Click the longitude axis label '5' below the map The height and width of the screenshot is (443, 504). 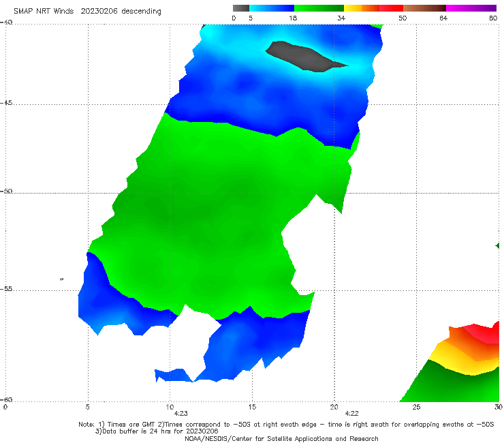[87, 407]
